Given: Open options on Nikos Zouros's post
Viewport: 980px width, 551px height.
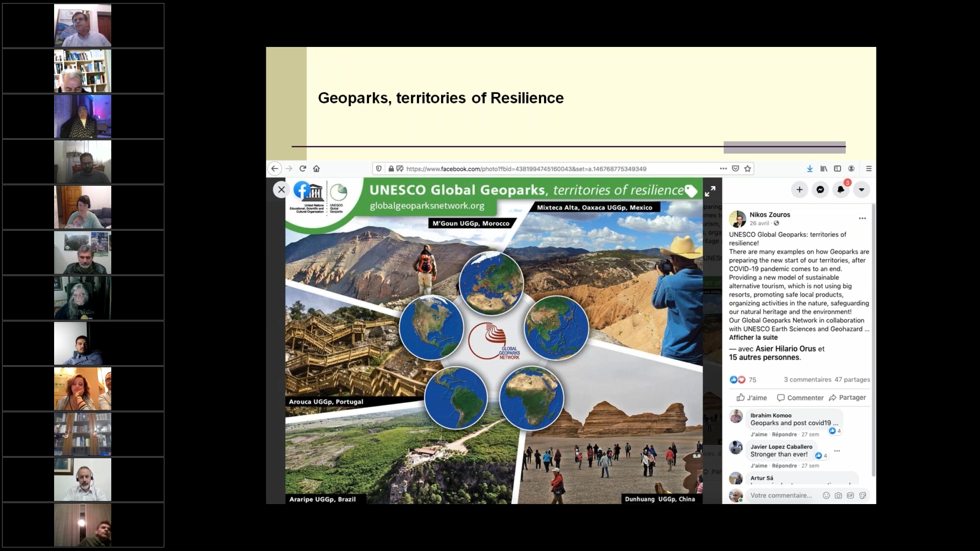Looking at the screenshot, I should click(863, 218).
